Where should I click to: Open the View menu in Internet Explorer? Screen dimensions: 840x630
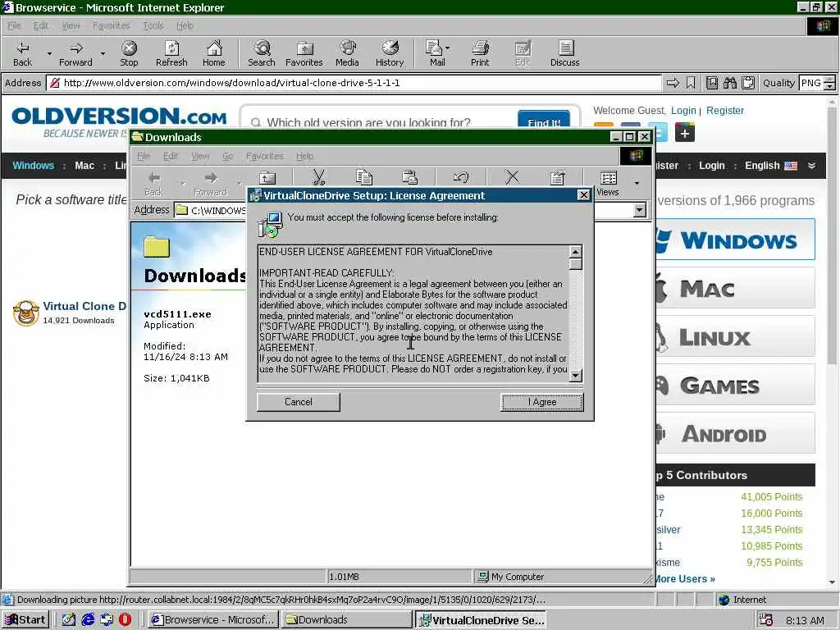pos(71,25)
